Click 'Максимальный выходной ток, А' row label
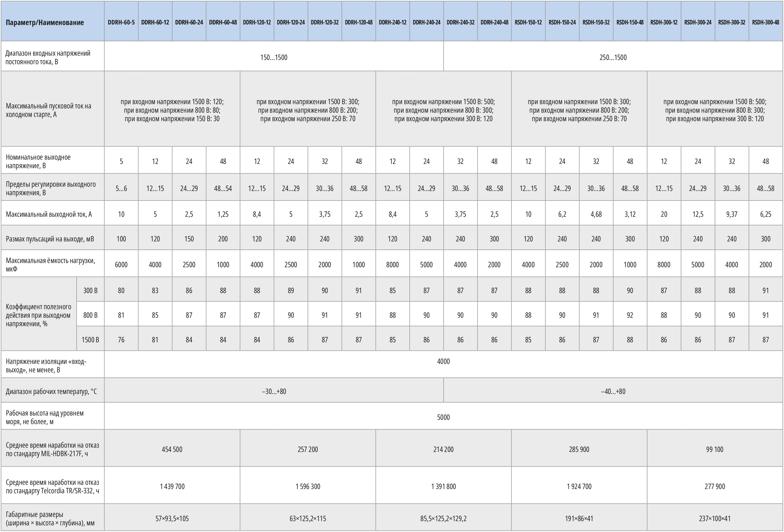This screenshot has height=532, width=784. [53, 213]
